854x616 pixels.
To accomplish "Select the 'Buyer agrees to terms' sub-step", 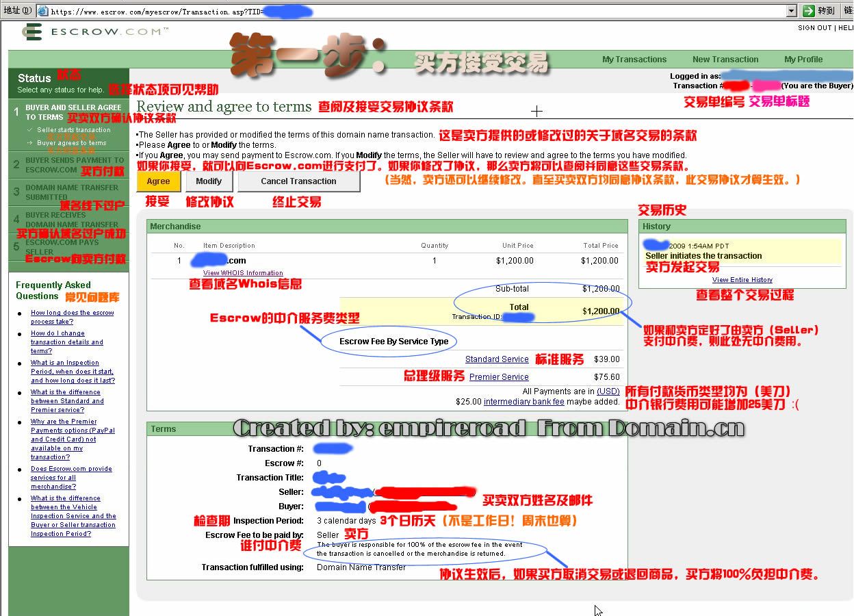I will [x=72, y=143].
